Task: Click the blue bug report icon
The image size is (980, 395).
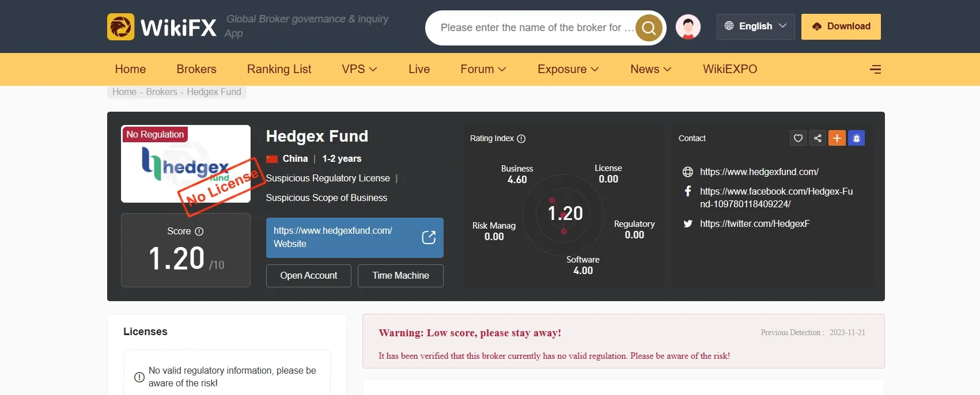Action: [x=856, y=138]
